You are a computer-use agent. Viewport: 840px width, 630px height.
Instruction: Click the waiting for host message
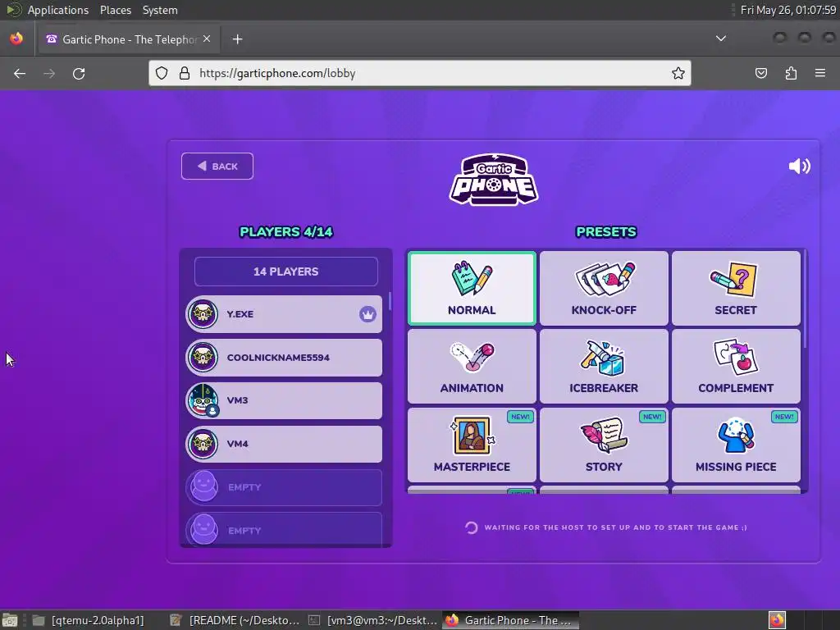pos(615,527)
